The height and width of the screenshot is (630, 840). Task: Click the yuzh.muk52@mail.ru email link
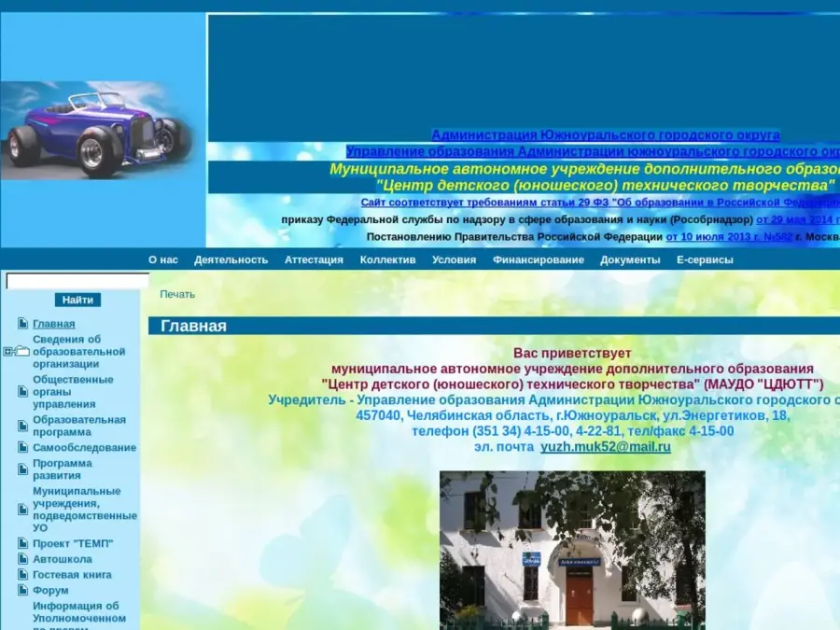(605, 447)
